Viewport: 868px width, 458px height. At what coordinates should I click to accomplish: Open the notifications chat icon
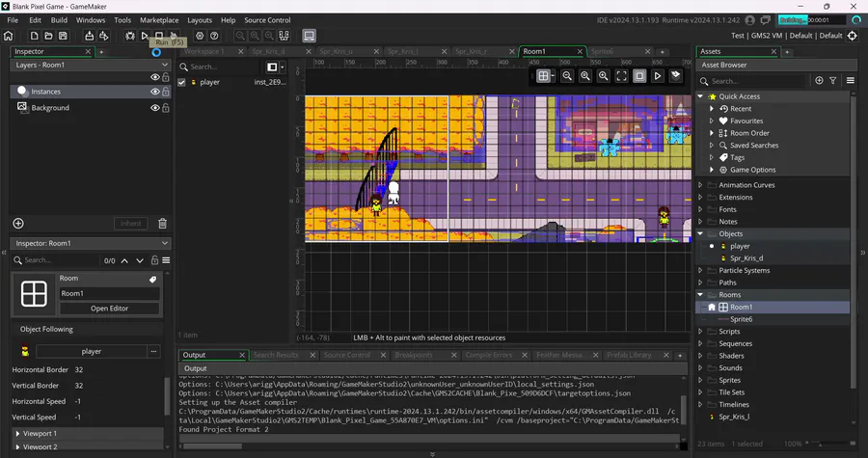tap(765, 20)
